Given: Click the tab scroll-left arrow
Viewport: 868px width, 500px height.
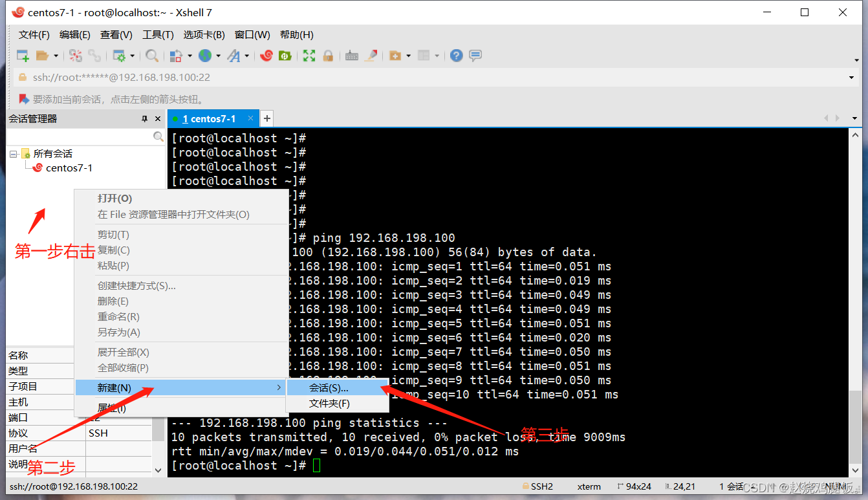Looking at the screenshot, I should [x=826, y=118].
